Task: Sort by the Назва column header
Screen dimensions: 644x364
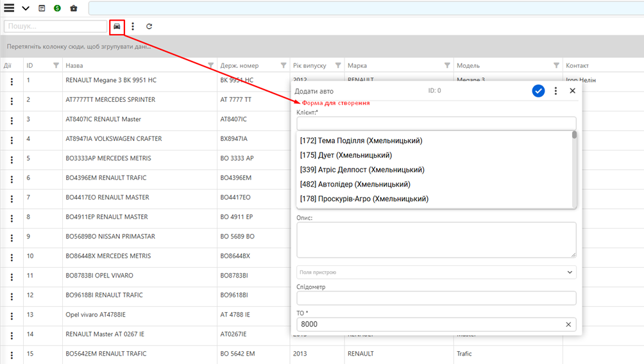Action: [74, 65]
